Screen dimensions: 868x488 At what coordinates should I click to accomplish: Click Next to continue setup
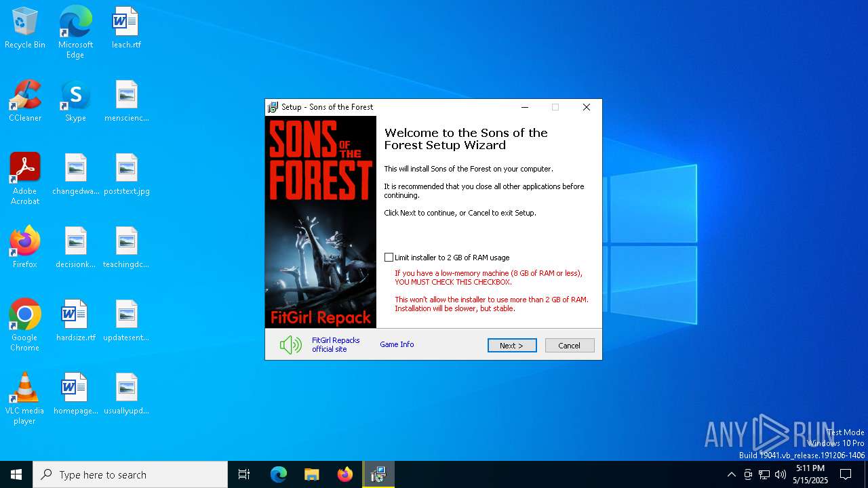pos(512,346)
